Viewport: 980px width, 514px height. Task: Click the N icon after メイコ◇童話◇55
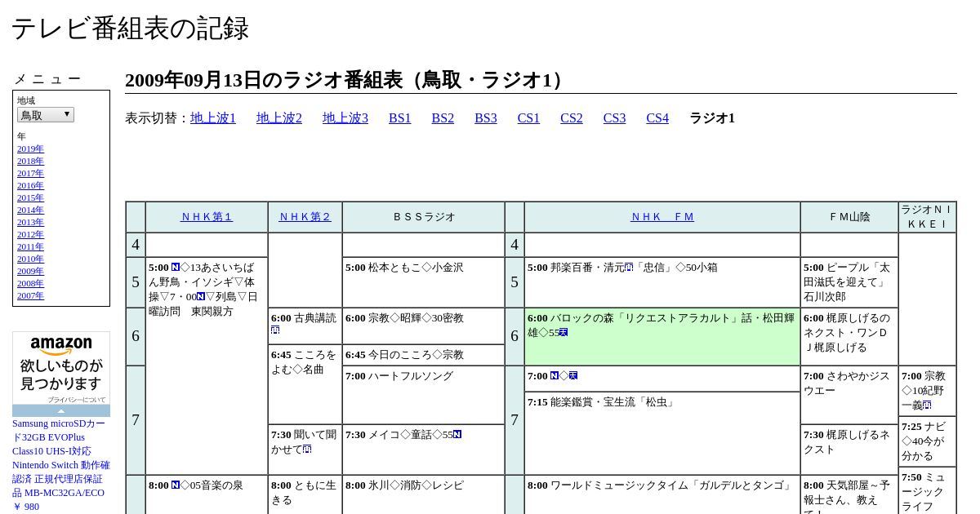pos(457,434)
